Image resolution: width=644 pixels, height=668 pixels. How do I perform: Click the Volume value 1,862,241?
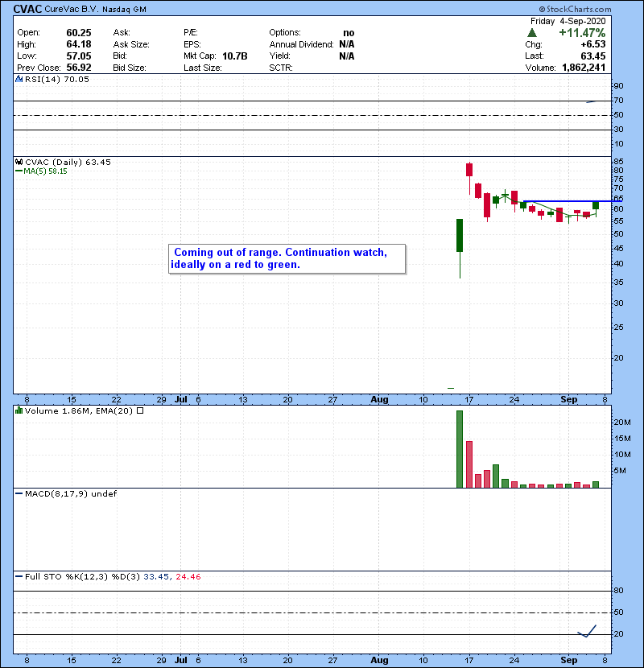pos(584,68)
